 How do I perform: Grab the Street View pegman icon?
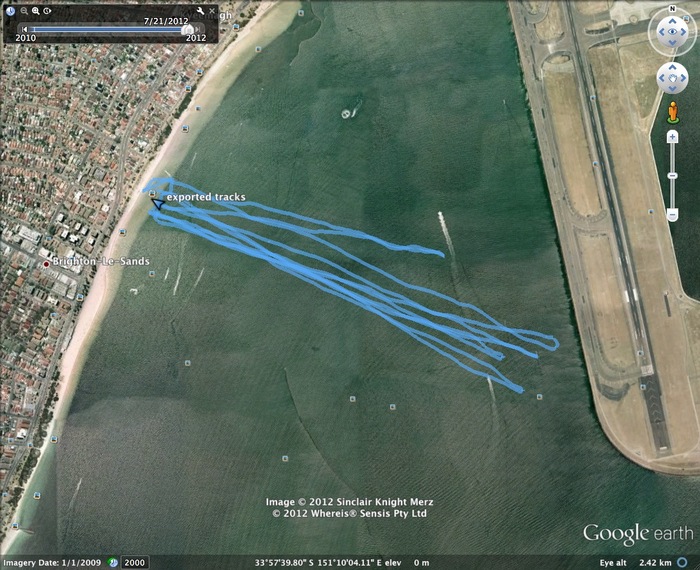click(x=673, y=112)
